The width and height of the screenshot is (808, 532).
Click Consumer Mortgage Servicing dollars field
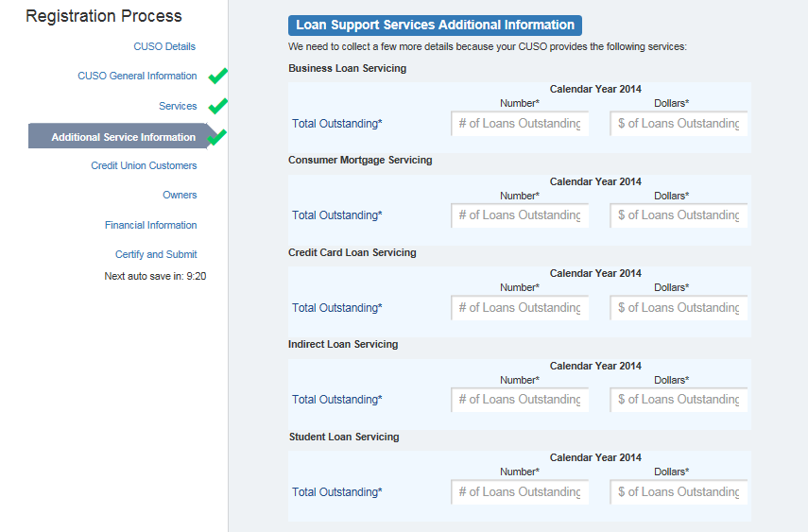[x=679, y=215]
